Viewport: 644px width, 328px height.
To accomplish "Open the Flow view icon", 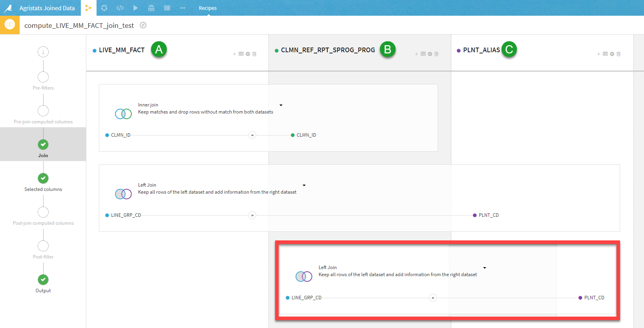I will [88, 8].
